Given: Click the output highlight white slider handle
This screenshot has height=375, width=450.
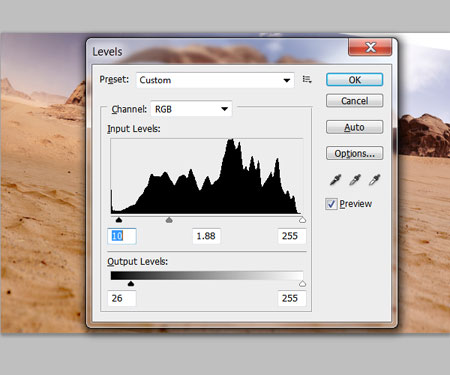Looking at the screenshot, I should [x=302, y=284].
